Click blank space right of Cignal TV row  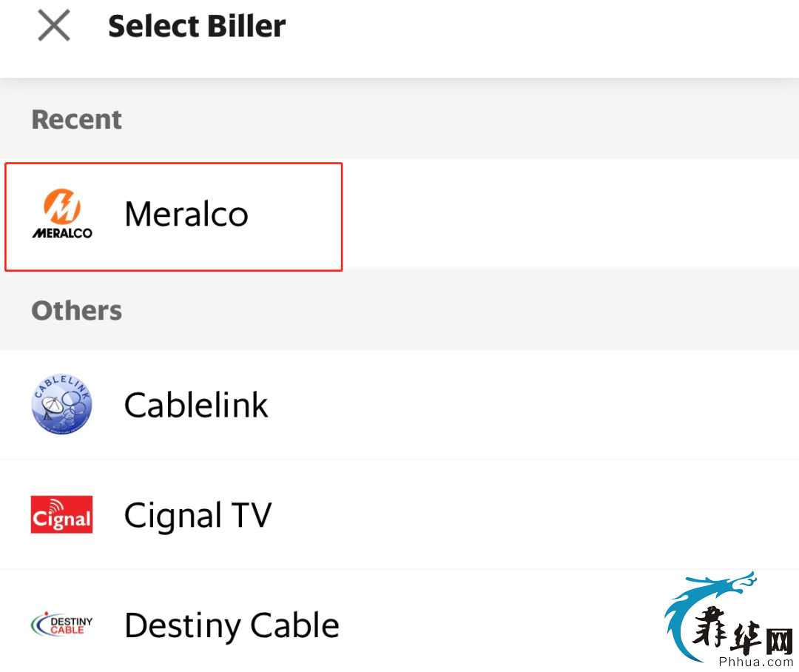(x=535, y=514)
